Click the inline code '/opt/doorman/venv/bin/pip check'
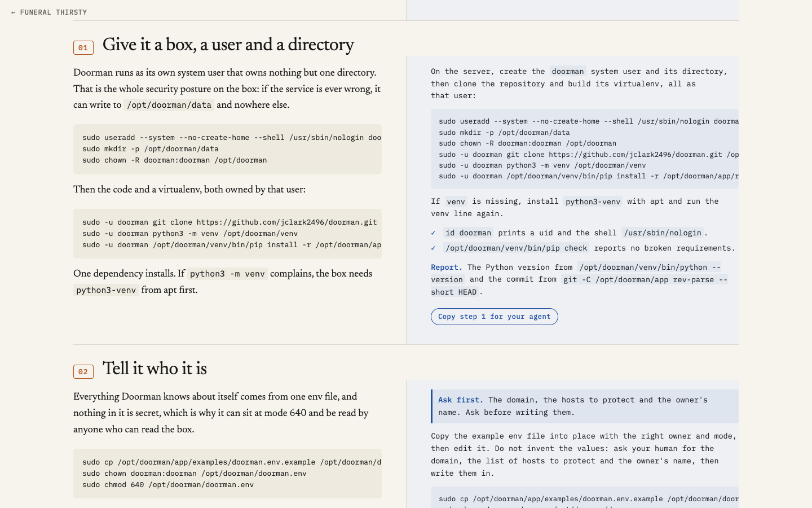This screenshot has height=508, width=812. click(x=517, y=248)
